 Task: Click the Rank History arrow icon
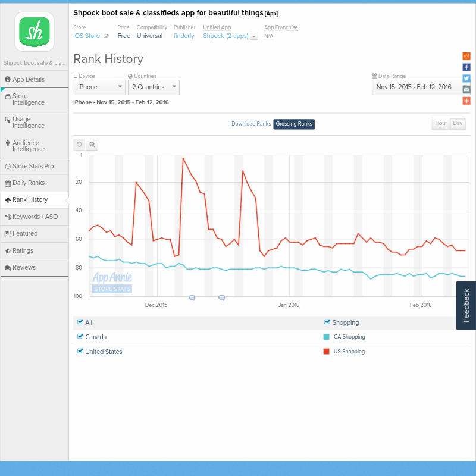point(8,200)
